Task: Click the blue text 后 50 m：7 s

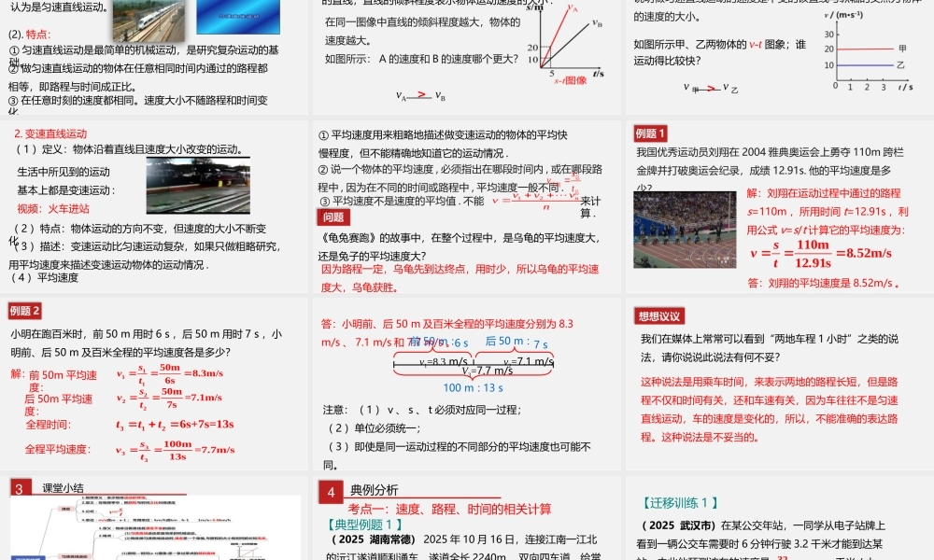Action: [x=517, y=342]
